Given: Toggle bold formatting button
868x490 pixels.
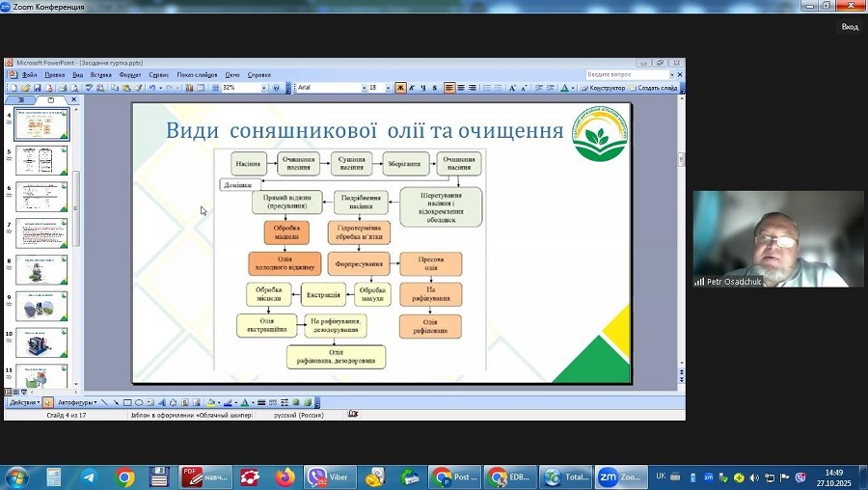Looking at the screenshot, I should pos(401,88).
